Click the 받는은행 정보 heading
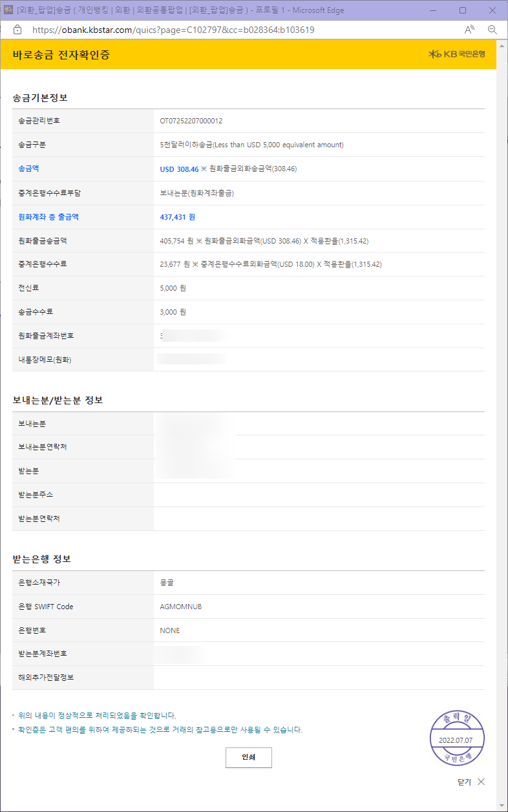The height and width of the screenshot is (812, 508). tap(41, 559)
